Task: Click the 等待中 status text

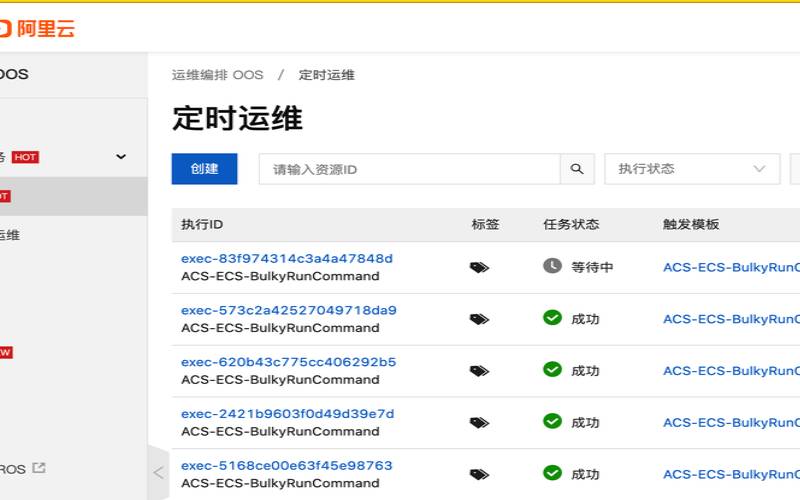Action: point(592,267)
